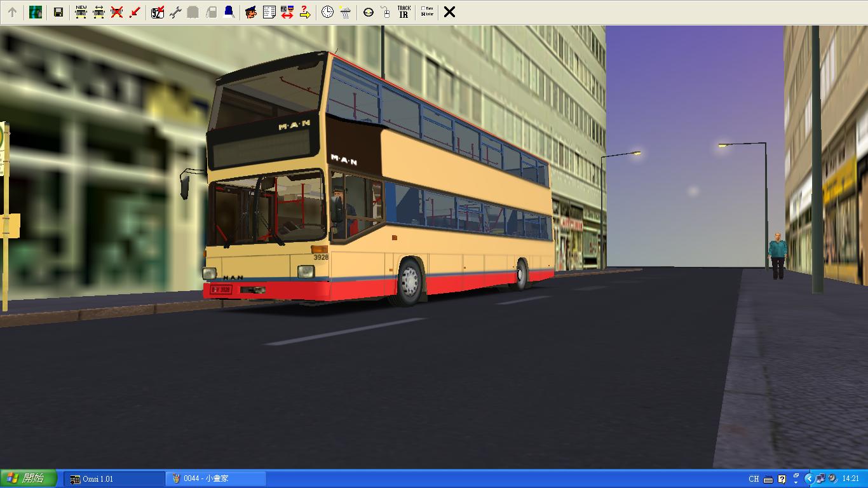Open the green map icon in toolbar
This screenshot has width=868, height=488.
click(36, 12)
